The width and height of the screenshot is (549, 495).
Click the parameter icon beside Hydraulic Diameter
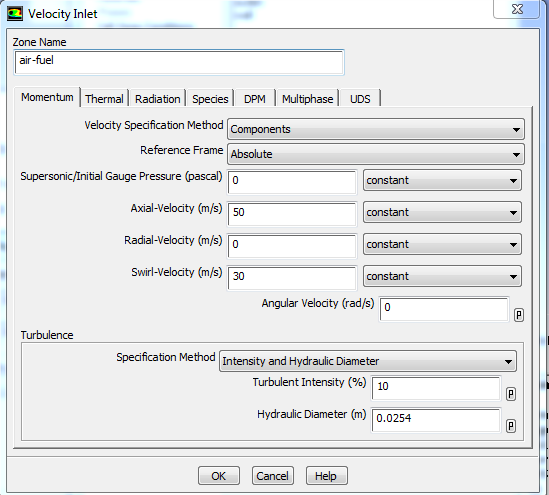[x=510, y=426]
